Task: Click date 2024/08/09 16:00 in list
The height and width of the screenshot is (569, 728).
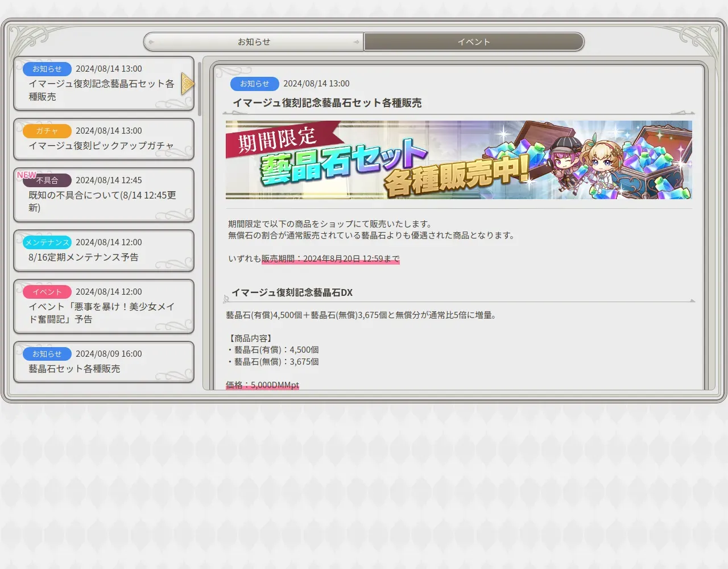Action: (109, 354)
